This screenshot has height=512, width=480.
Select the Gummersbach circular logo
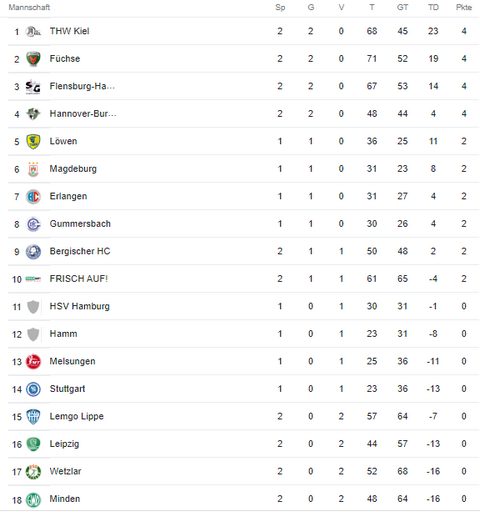coord(33,224)
